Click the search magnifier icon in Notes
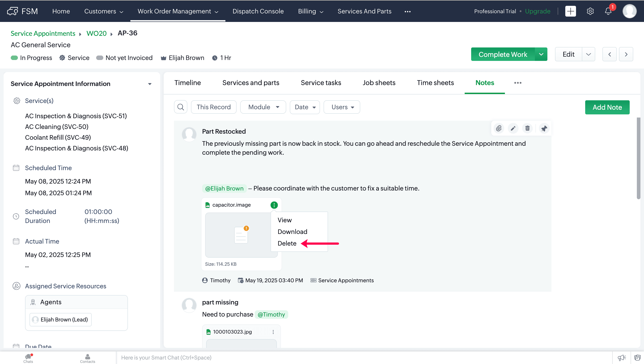 pyautogui.click(x=180, y=107)
